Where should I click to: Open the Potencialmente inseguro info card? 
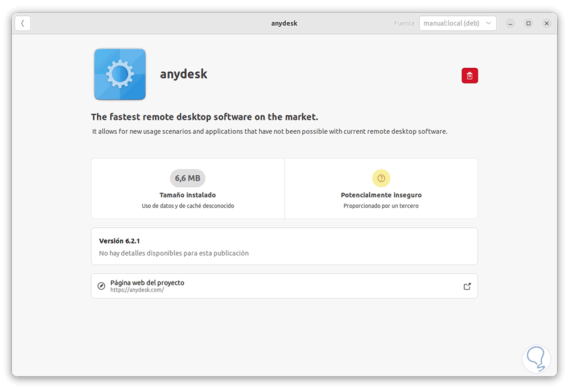tap(381, 188)
